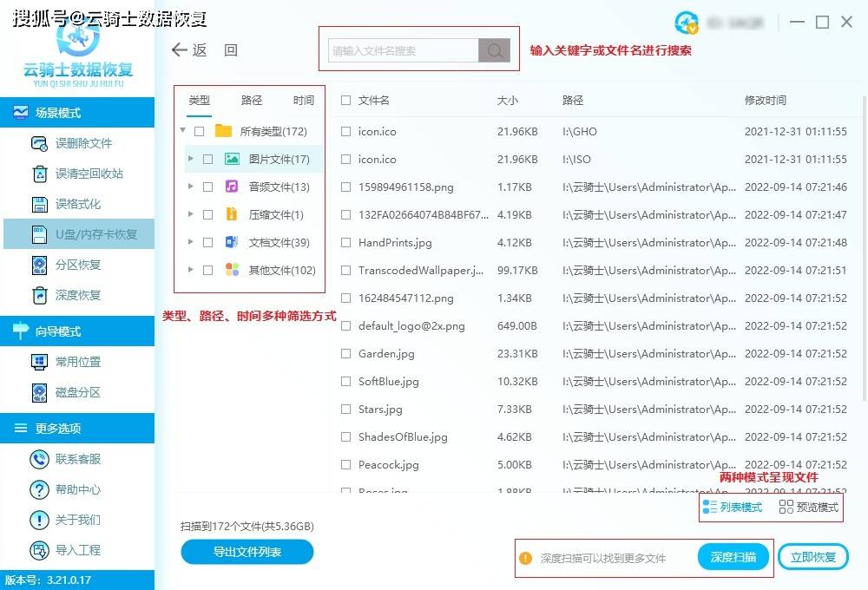The height and width of the screenshot is (590, 868).
Task: Select the ShadesOfBlue.jpg file name
Action: [403, 437]
